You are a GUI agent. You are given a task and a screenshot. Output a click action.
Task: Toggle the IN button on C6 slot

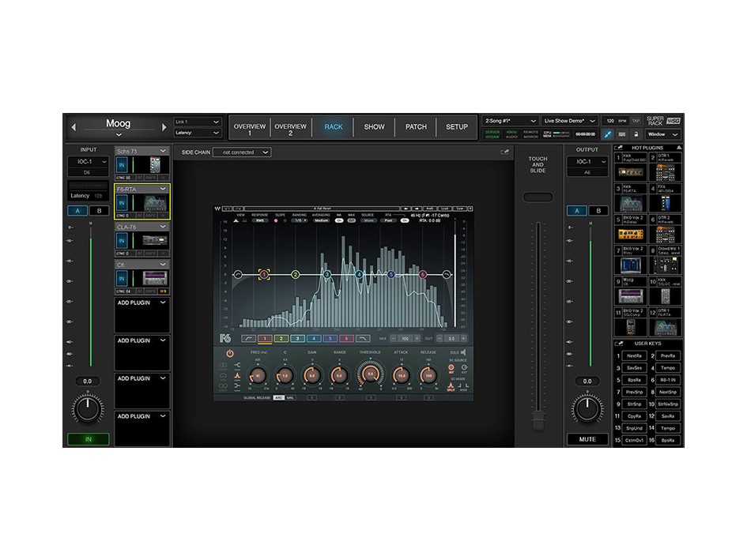point(122,278)
